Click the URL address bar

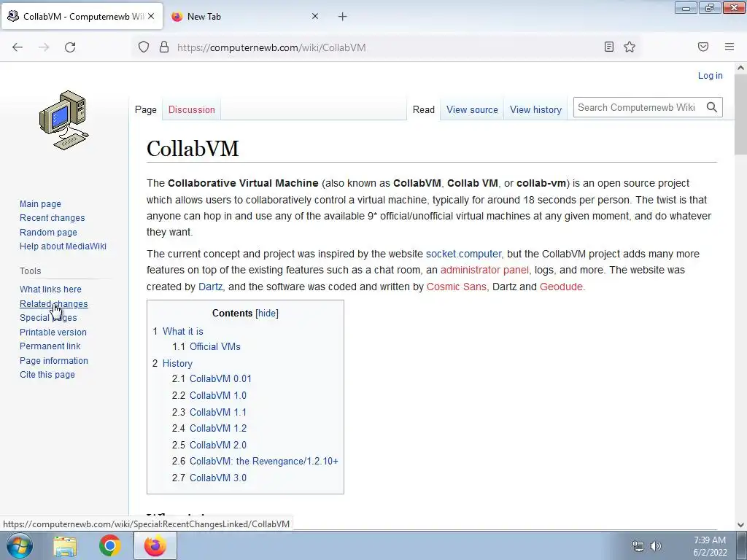pos(386,47)
